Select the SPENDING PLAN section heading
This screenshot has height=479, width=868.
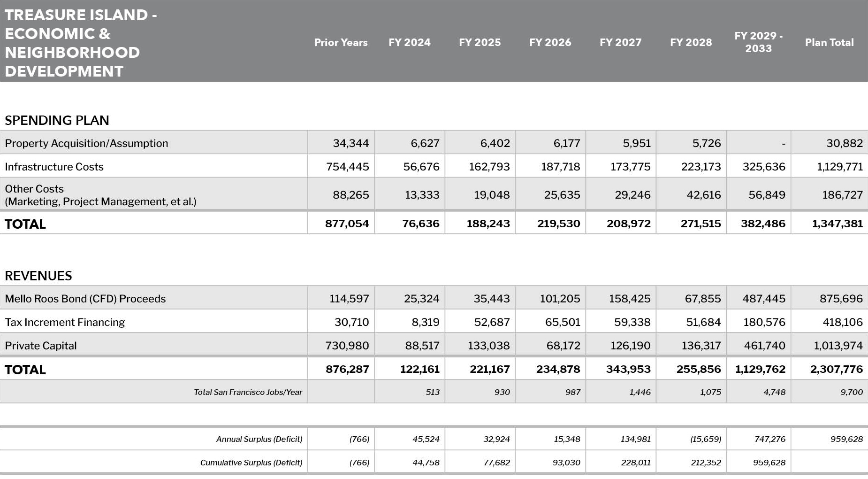[57, 120]
